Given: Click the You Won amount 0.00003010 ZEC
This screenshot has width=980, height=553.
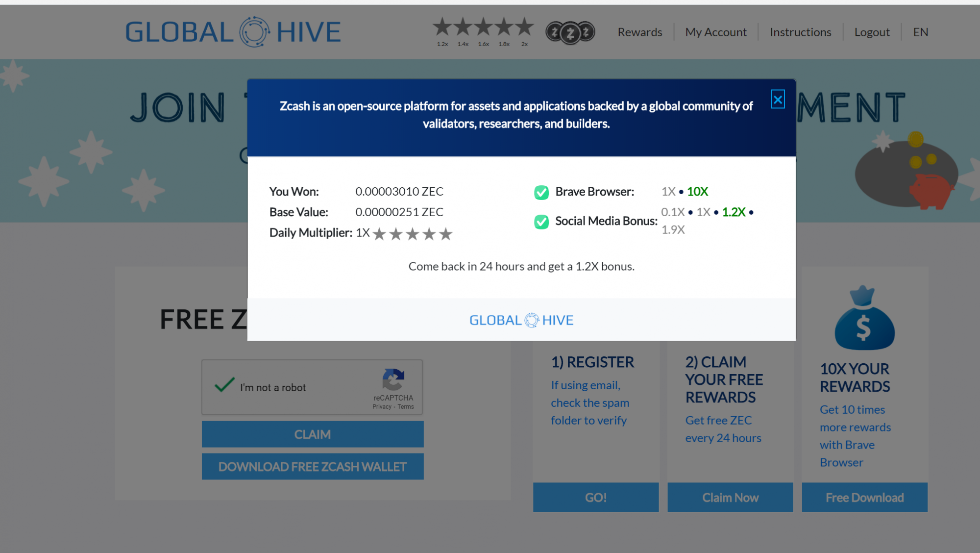Looking at the screenshot, I should pos(399,192).
